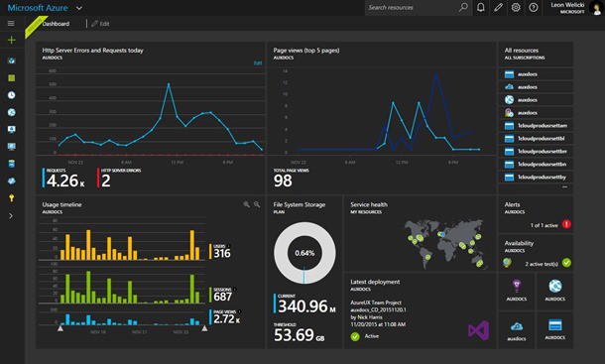
Task: Click Current 340.96 M storage value
Action: click(304, 303)
